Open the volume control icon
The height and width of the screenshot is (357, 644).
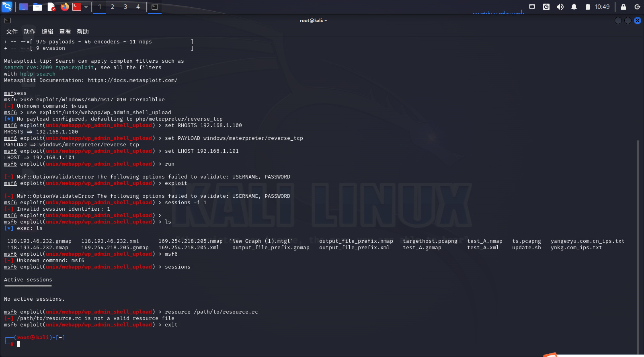coord(560,7)
